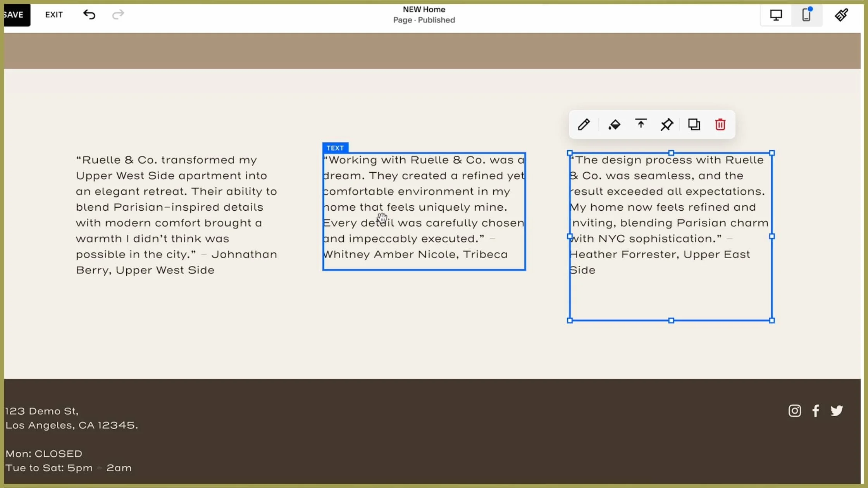Viewport: 868px width, 488px height.
Task: Delete the selected block with trash icon
Action: coord(720,125)
